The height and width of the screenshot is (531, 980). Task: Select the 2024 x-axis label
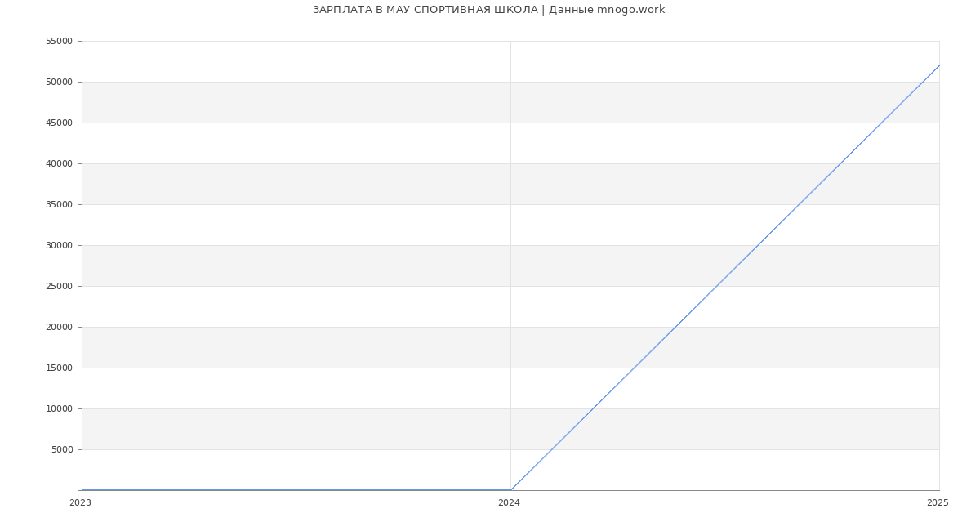click(x=509, y=503)
